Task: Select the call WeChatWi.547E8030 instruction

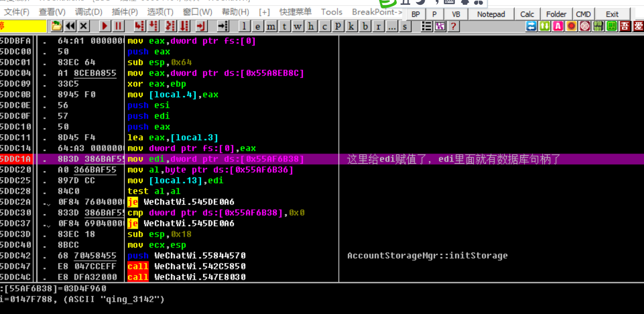Action: (187, 277)
